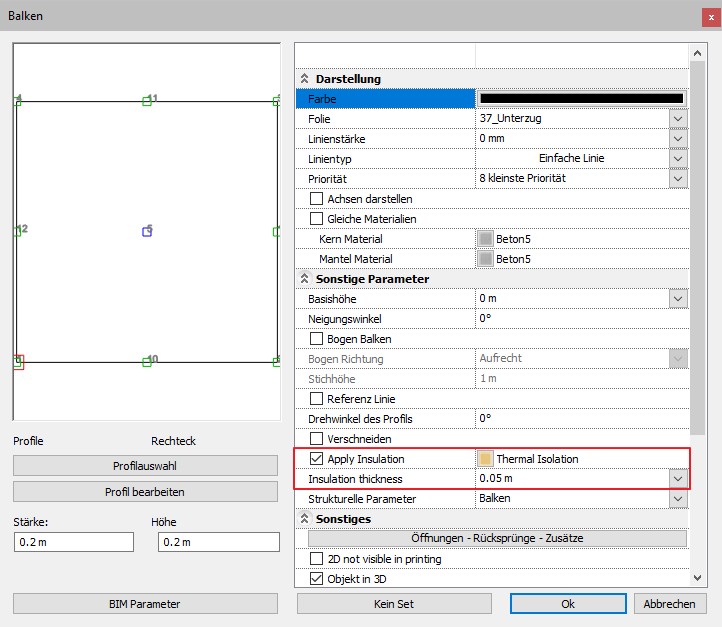
Task: Collapse the Sonstige Parameter section
Action: click(305, 279)
